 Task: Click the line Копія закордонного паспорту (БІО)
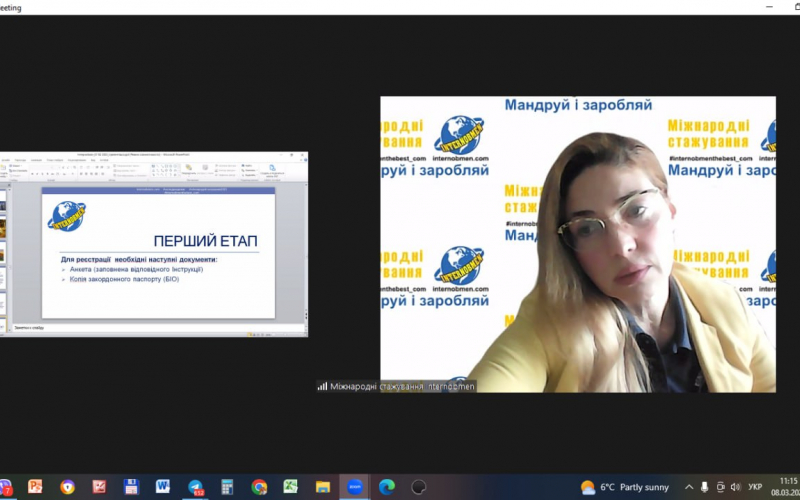coord(124,280)
